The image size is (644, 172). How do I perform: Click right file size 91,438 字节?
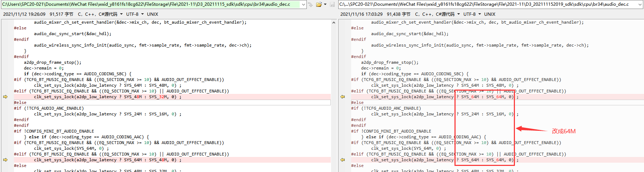pyautogui.click(x=399, y=14)
